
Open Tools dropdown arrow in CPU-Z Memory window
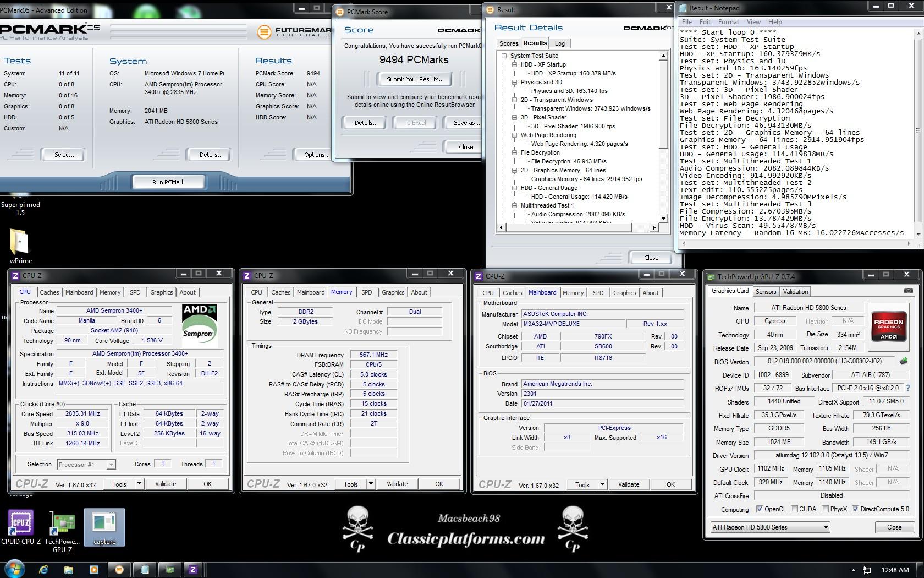[x=371, y=484]
